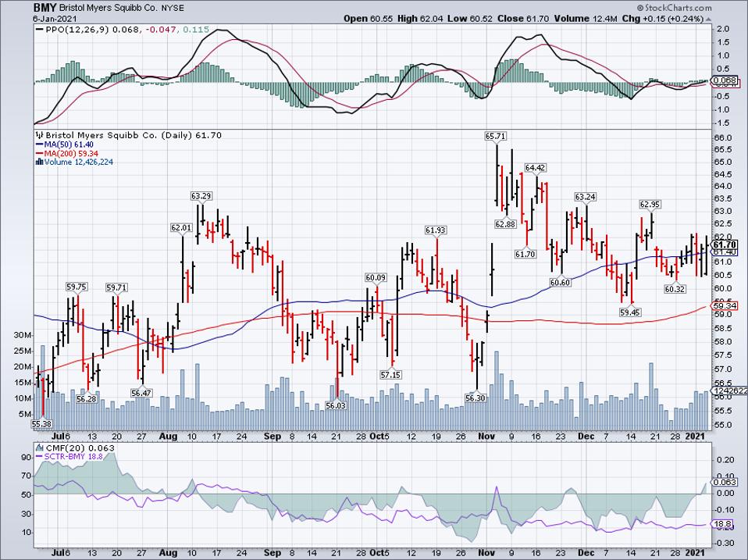The height and width of the screenshot is (560, 748).
Task: Click the 59.75 July high label
Action: tap(77, 287)
